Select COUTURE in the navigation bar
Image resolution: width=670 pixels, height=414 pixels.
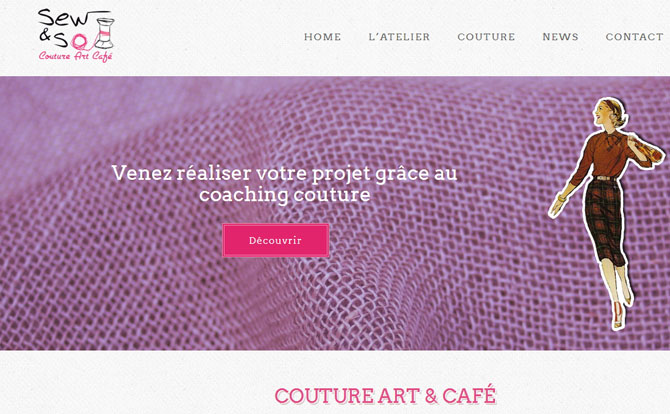coord(486,37)
